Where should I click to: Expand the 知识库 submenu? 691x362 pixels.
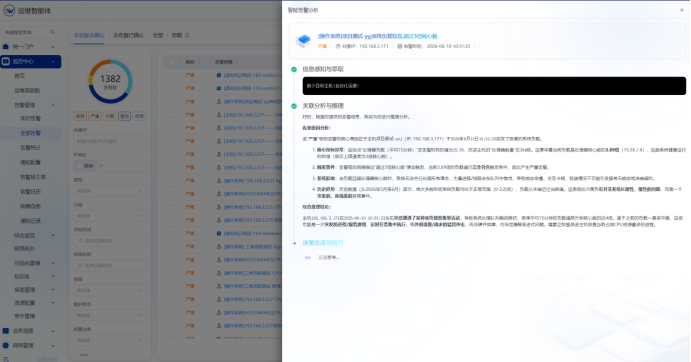point(53,276)
